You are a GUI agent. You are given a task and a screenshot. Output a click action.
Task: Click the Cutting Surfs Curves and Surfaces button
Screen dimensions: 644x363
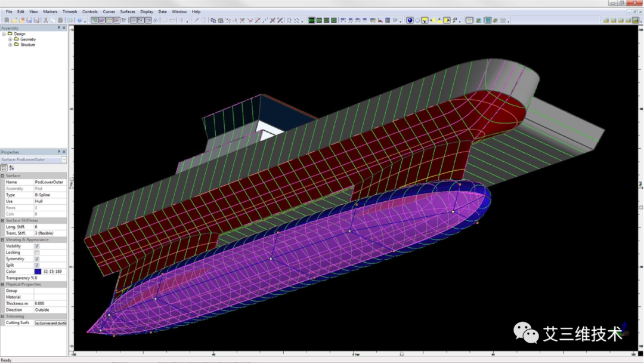(x=51, y=323)
